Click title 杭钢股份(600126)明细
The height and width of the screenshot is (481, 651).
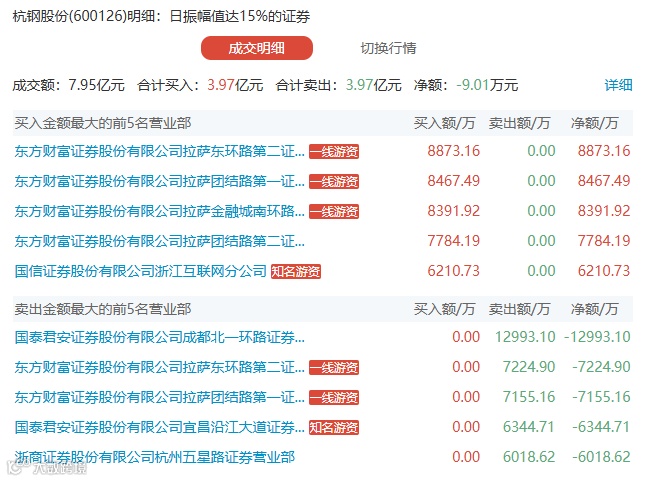point(84,16)
